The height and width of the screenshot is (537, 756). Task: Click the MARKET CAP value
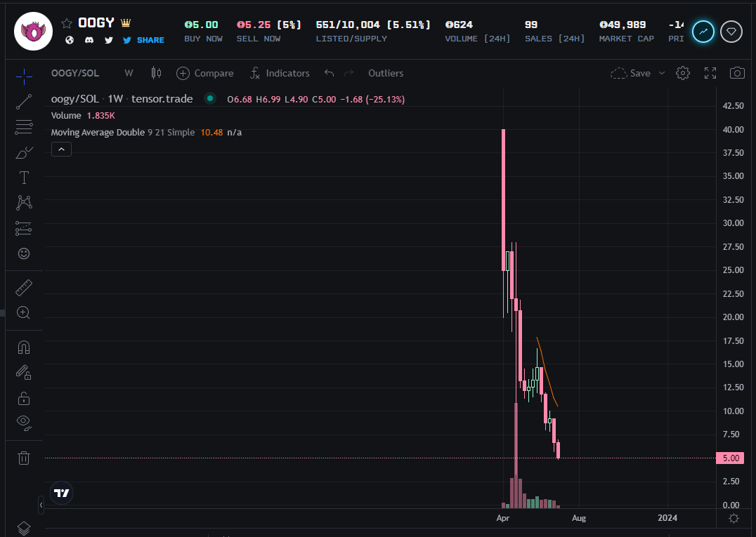click(623, 25)
